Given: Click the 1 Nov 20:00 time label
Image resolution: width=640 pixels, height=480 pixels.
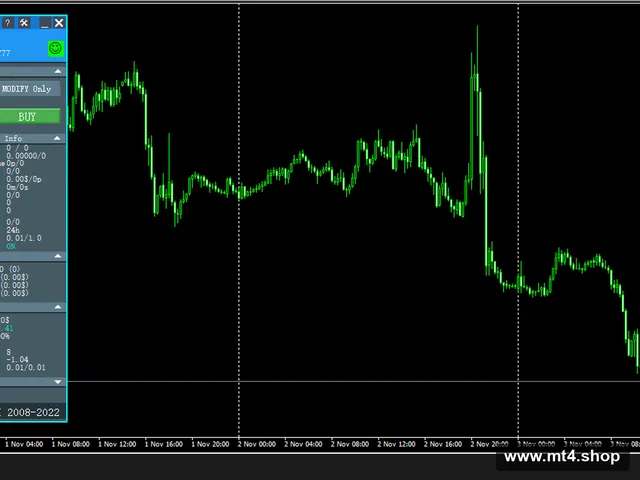Looking at the screenshot, I should (x=210, y=444).
